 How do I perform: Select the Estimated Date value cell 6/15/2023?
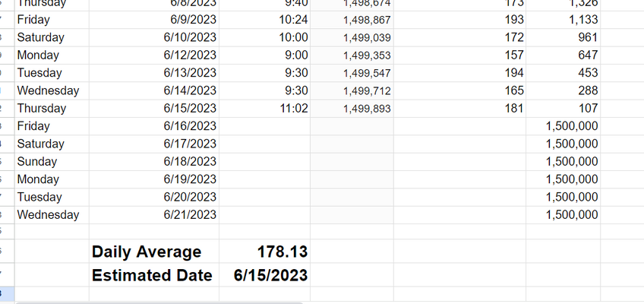click(265, 275)
